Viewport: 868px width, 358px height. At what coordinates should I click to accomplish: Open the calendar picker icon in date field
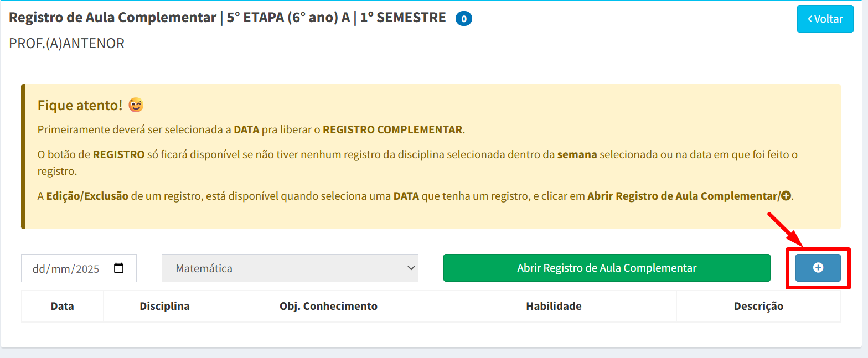(x=118, y=268)
